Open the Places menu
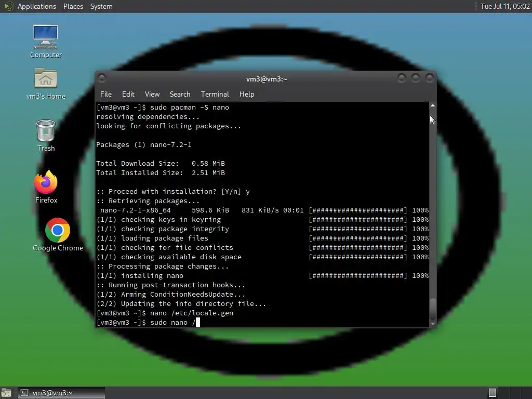 73,6
